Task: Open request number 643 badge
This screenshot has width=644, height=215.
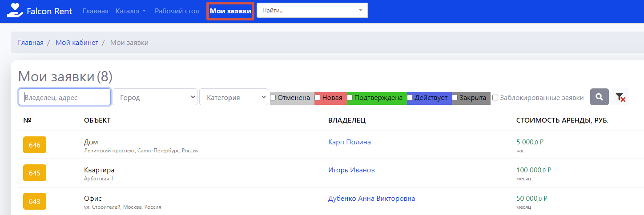Action: tap(35, 201)
